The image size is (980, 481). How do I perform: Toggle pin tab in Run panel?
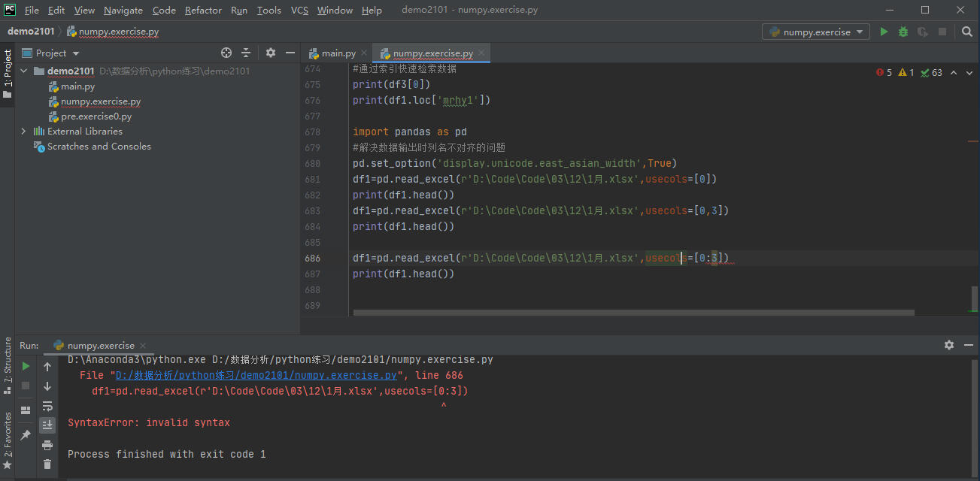point(26,434)
